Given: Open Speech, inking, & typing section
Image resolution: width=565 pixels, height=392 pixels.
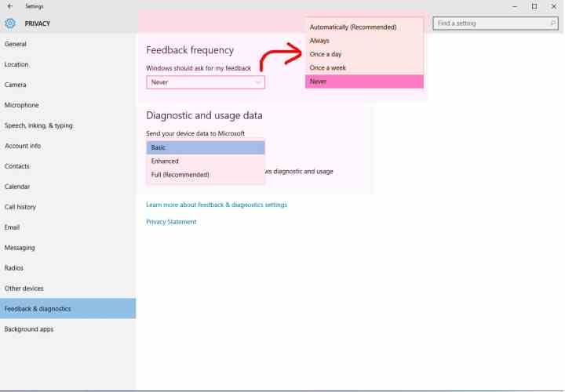Looking at the screenshot, I should click(x=67, y=125).
